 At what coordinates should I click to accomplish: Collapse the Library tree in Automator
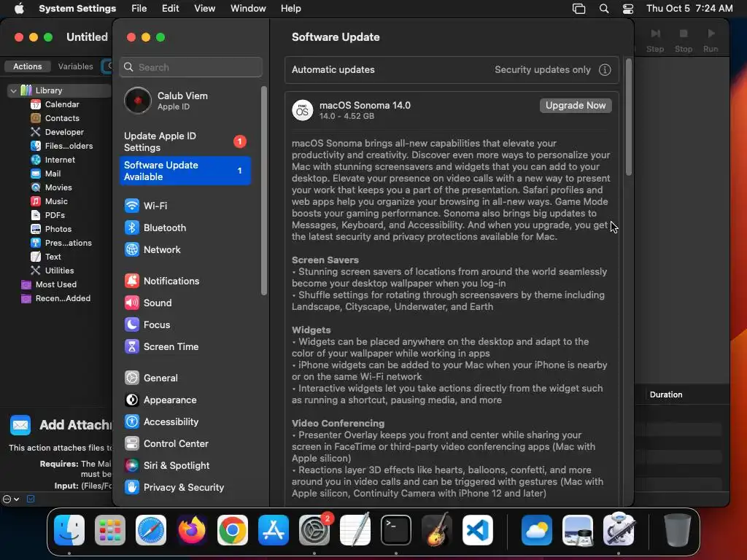click(x=13, y=90)
